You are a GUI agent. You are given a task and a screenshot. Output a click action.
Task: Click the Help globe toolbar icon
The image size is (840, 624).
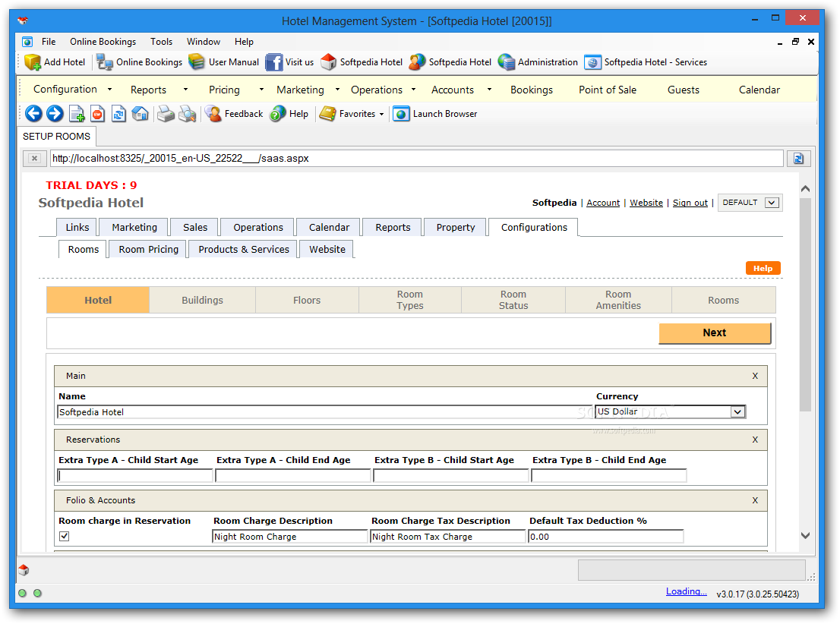[278, 114]
